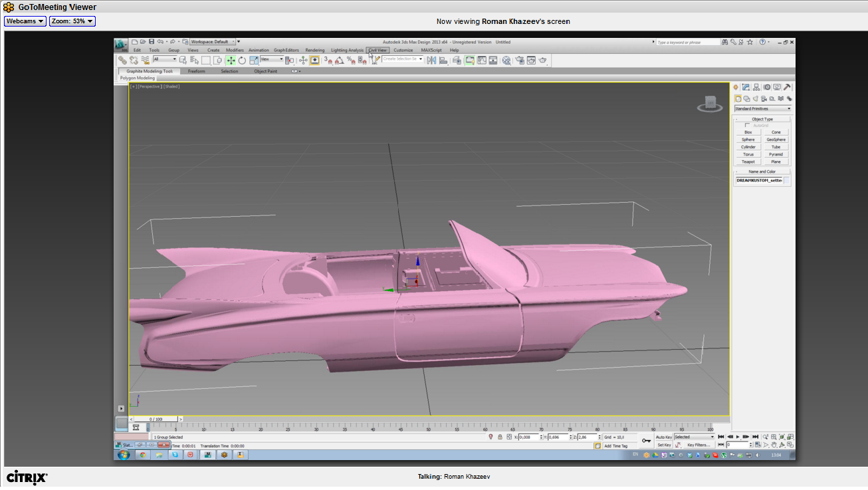Open the Material Editor icon

pyautogui.click(x=506, y=60)
